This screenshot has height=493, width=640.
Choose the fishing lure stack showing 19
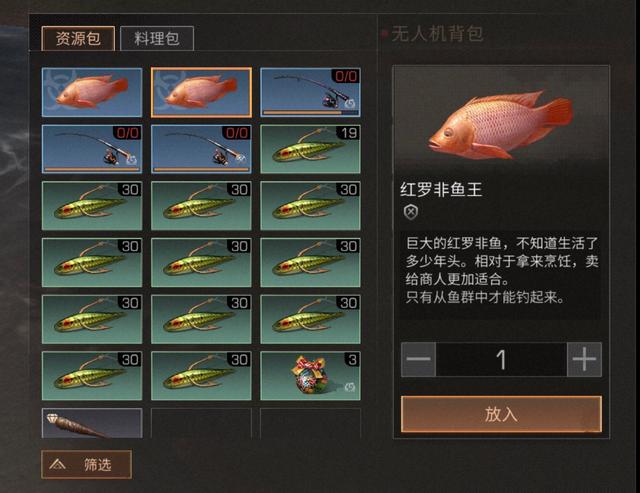(x=310, y=149)
